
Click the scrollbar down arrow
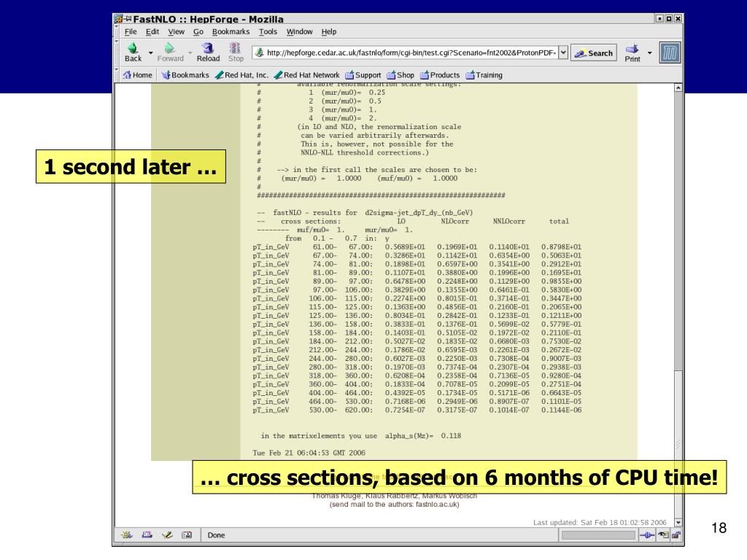[678, 522]
